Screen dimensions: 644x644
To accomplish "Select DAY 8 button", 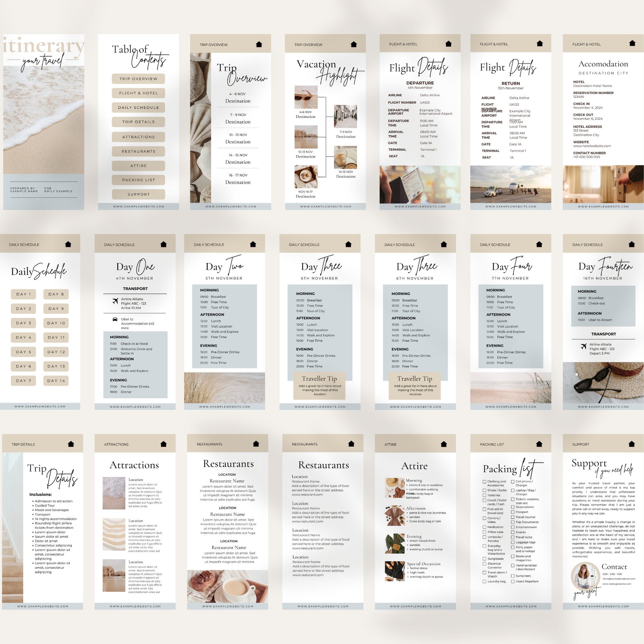I will coord(56,294).
